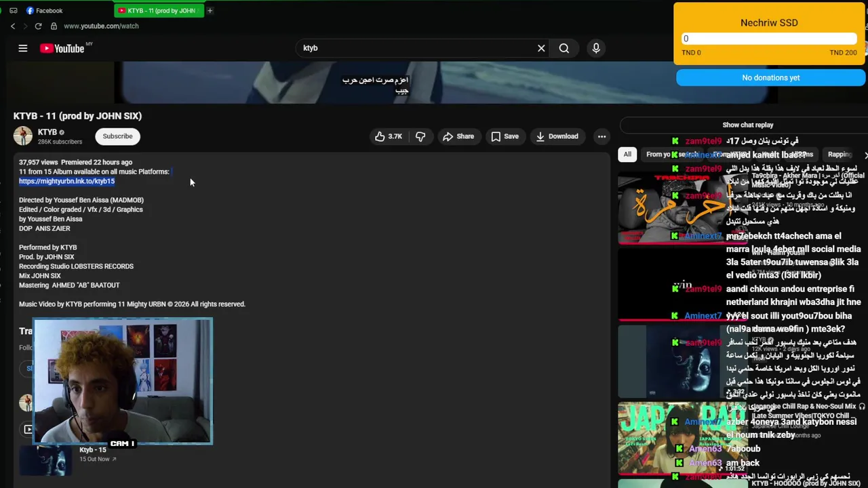Viewport: 868px width, 488px height.
Task: Click the DOP ANIS ZAIER credit line
Action: [x=44, y=228]
